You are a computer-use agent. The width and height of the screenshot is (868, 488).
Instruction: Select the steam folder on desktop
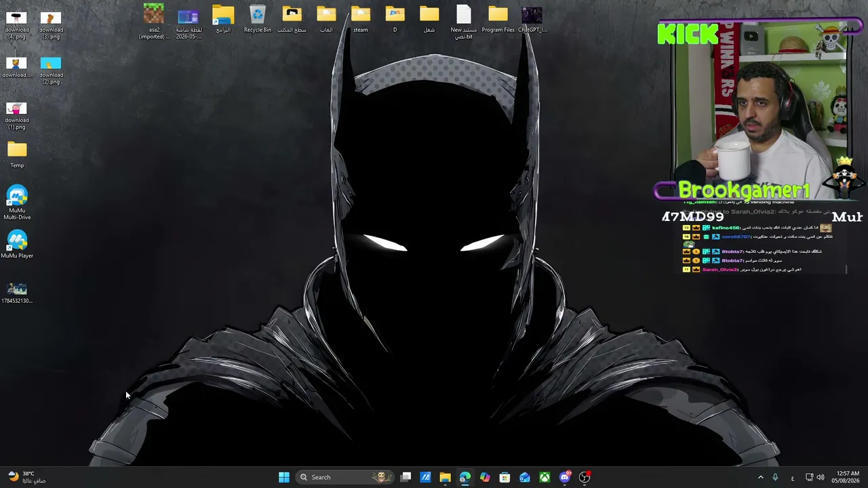[361, 19]
